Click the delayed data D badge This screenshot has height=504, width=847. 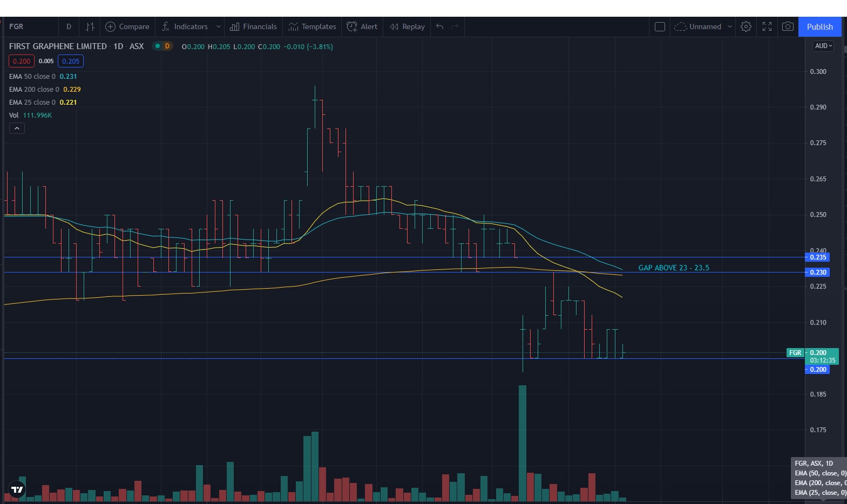[x=167, y=46]
